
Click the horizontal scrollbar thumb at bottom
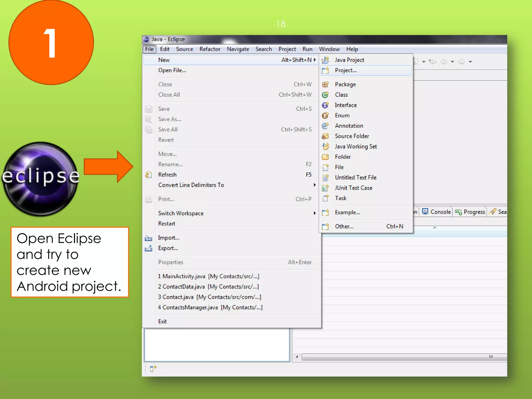[404, 357]
